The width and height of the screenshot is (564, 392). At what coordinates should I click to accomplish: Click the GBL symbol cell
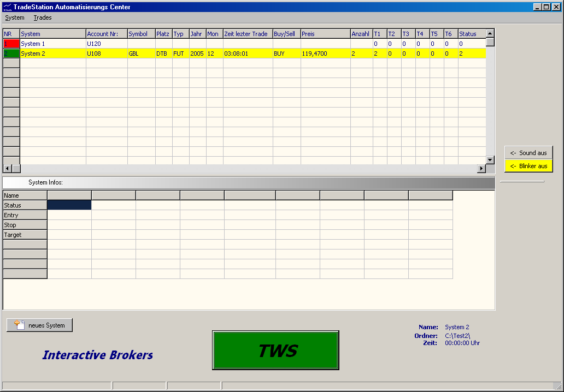(x=142, y=54)
